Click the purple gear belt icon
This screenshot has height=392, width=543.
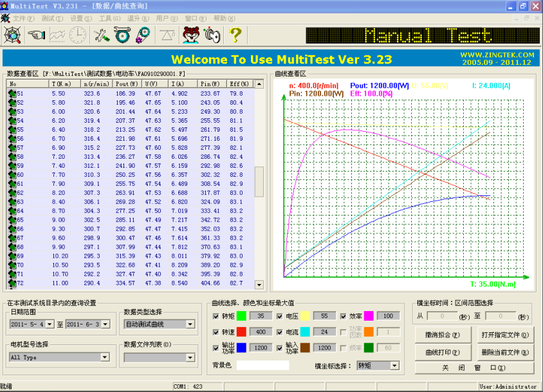coord(142,35)
